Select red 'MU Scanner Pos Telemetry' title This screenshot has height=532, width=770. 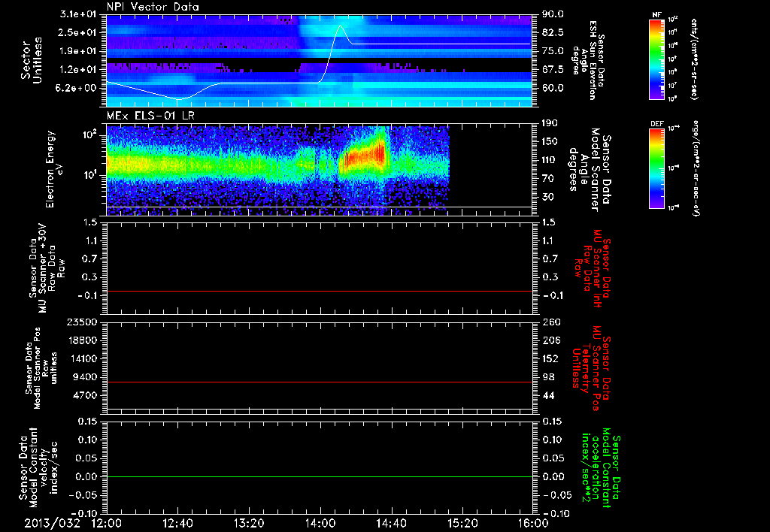point(591,368)
